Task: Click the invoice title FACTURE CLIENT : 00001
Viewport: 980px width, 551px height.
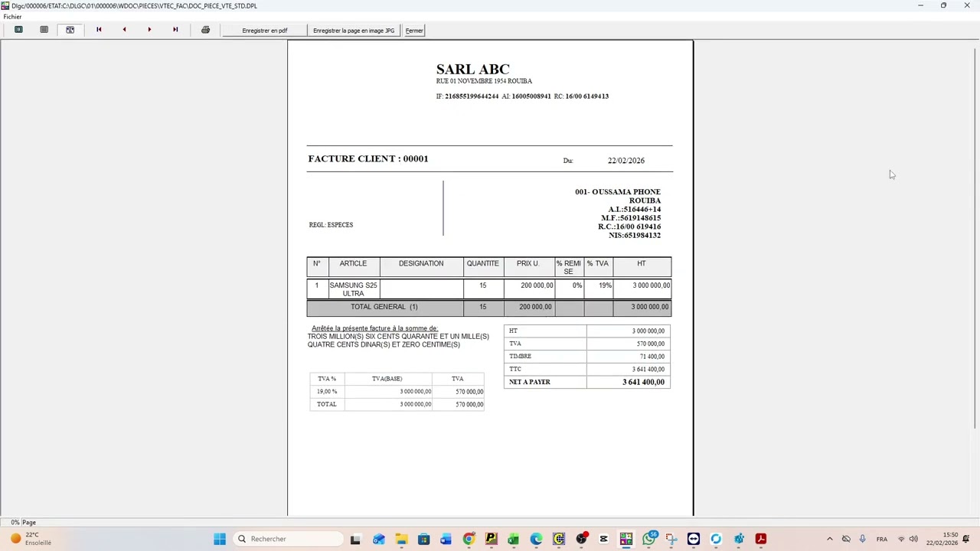Action: coord(368,158)
